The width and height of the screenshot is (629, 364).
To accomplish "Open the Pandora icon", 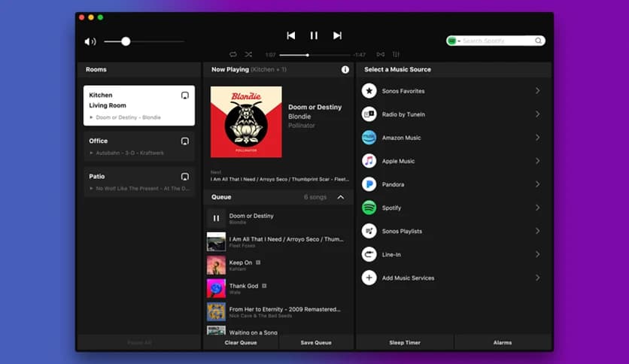I will tap(369, 184).
